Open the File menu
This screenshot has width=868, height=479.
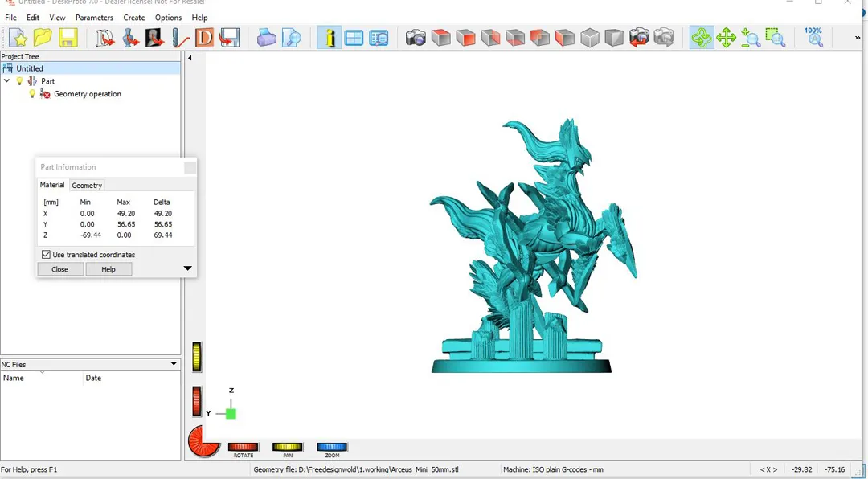coord(10,18)
